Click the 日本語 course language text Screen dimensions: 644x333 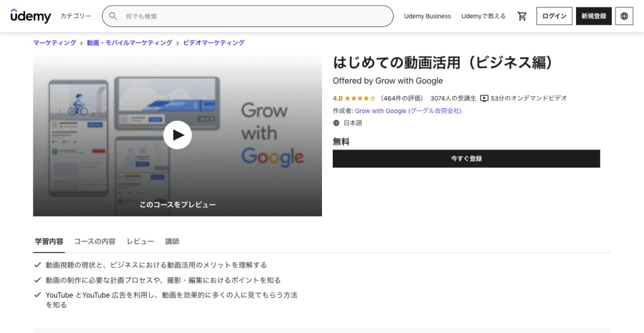pyautogui.click(x=353, y=123)
